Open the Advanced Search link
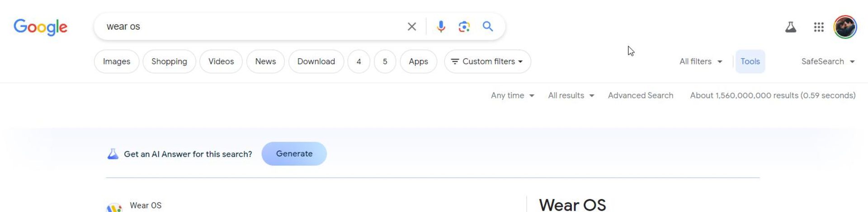The height and width of the screenshot is (212, 868). [x=640, y=96]
